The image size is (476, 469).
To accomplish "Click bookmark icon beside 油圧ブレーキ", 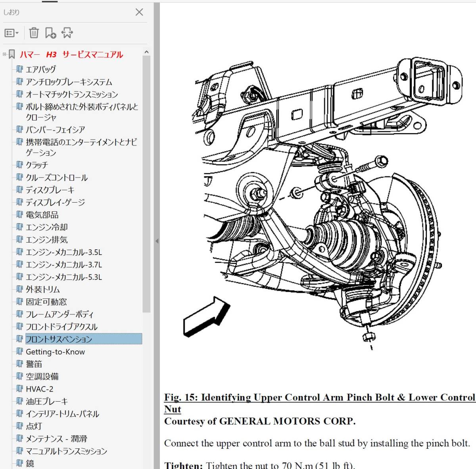I will 19,401.
